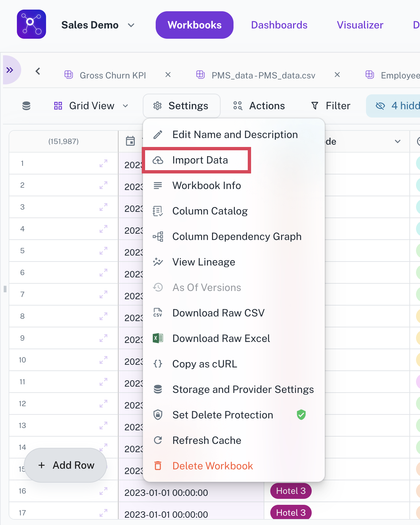Open the Dashboards tab

click(279, 25)
